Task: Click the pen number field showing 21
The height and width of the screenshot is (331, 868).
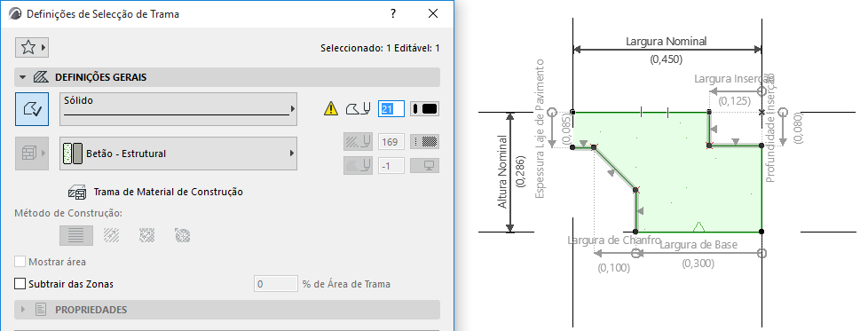Action: (x=391, y=108)
